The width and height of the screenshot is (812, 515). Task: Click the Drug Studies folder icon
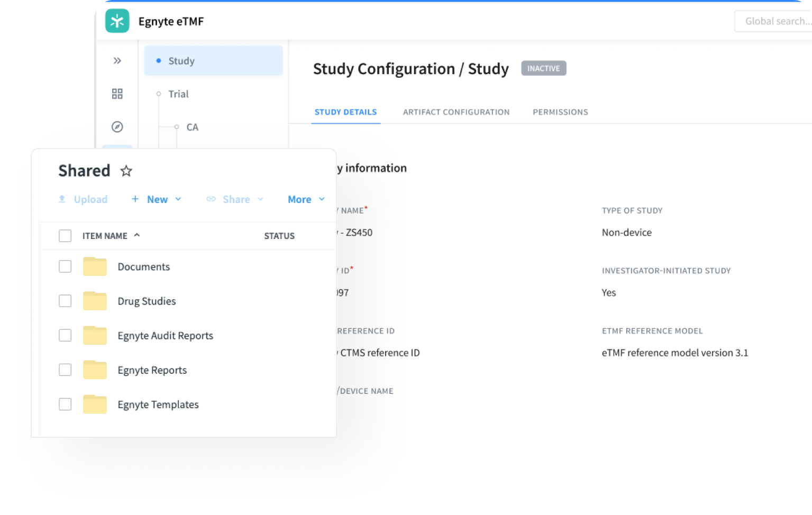pyautogui.click(x=95, y=301)
